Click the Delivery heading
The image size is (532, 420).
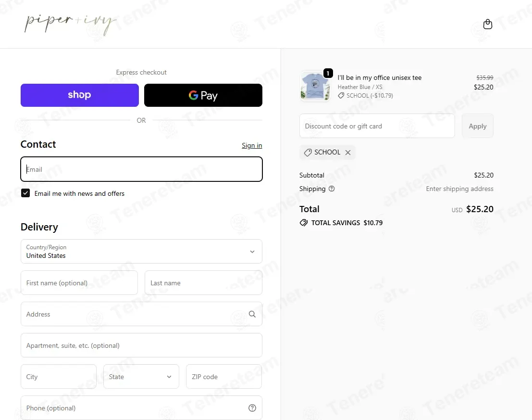point(39,227)
